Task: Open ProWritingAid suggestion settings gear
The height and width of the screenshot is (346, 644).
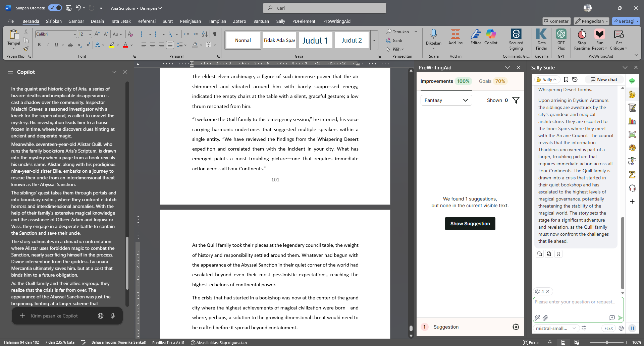Action: [x=516, y=327]
